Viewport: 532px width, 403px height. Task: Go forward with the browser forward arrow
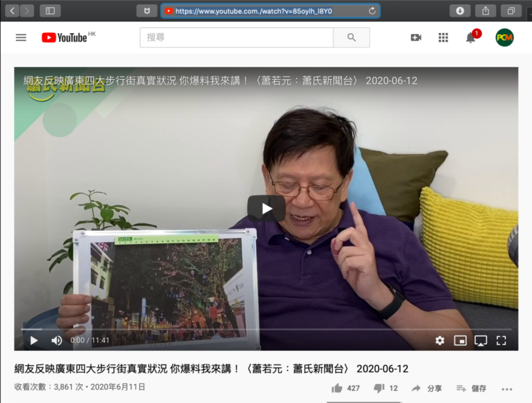click(x=27, y=11)
